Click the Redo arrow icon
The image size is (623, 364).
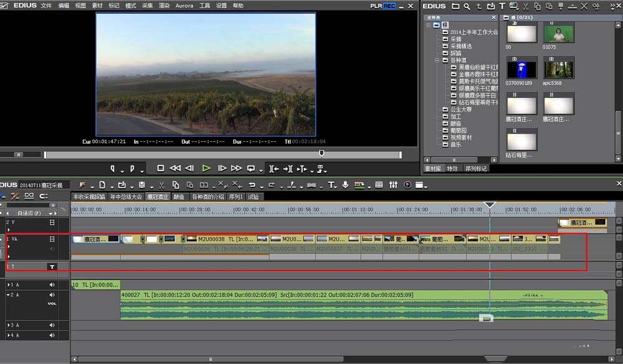click(272, 185)
